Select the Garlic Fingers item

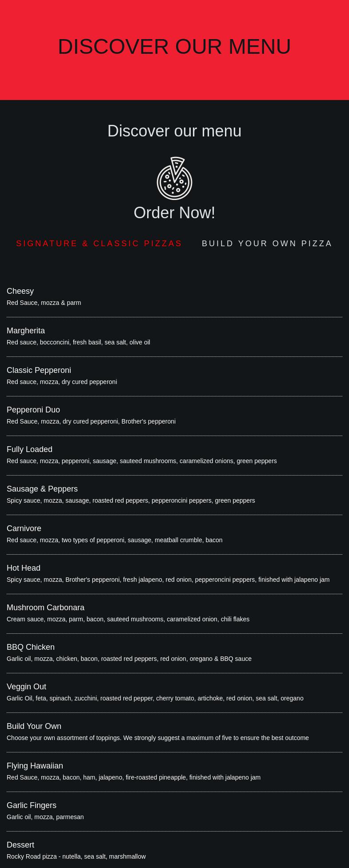(32, 805)
